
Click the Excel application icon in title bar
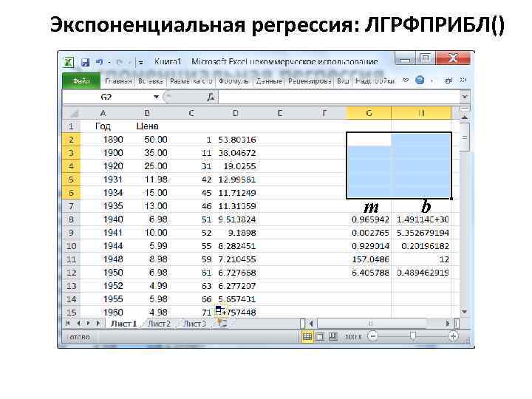[x=69, y=62]
